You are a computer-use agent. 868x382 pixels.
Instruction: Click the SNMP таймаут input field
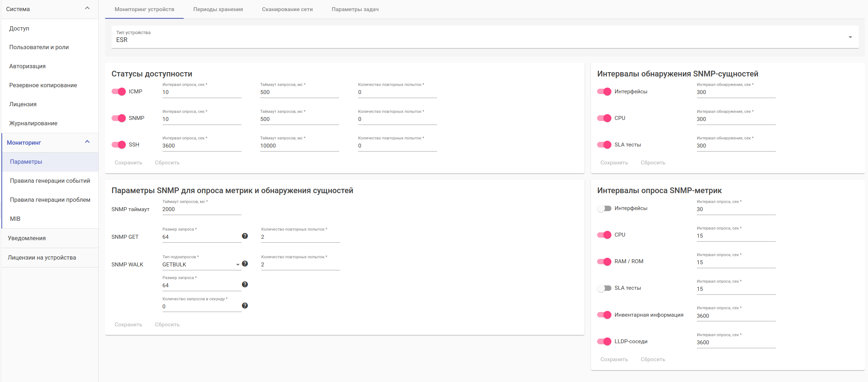[202, 209]
